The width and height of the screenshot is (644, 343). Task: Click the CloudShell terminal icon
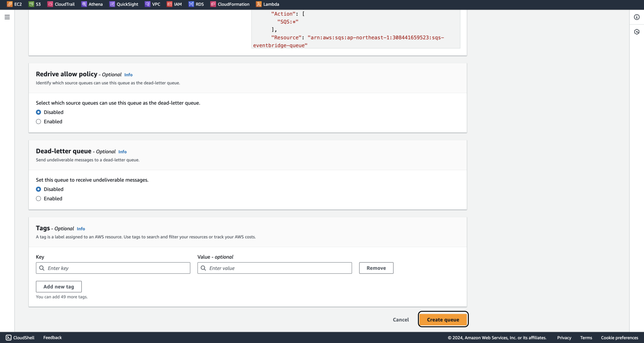click(8, 338)
